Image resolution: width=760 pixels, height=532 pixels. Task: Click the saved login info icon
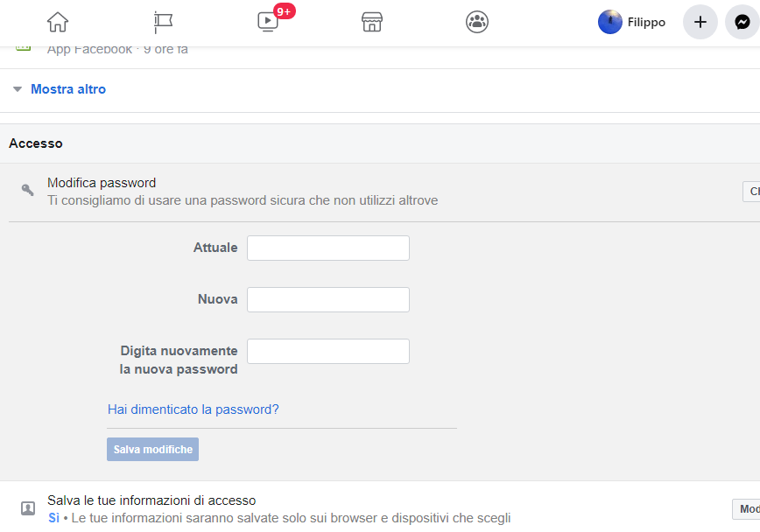[x=28, y=508]
